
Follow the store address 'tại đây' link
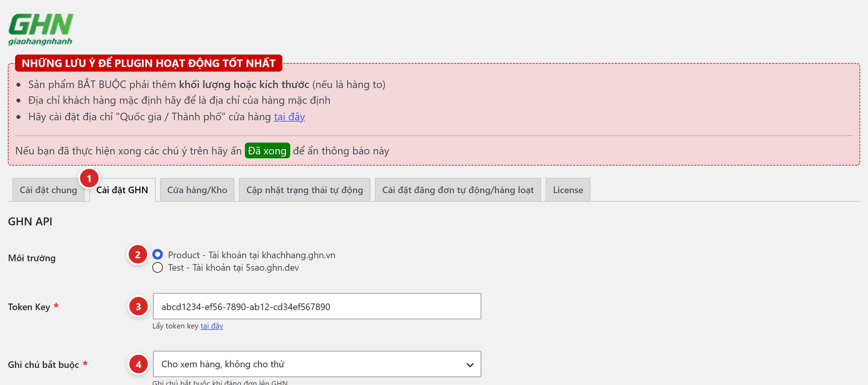[x=289, y=117]
